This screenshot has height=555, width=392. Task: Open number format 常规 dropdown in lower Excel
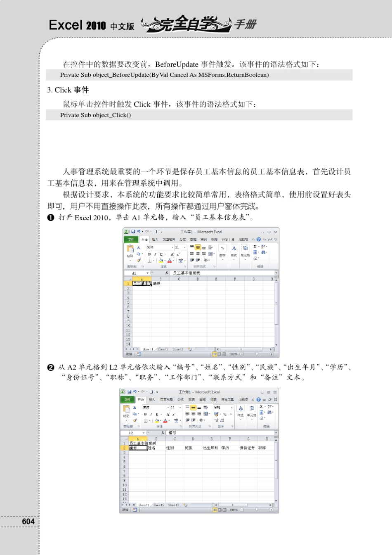pos(223,408)
